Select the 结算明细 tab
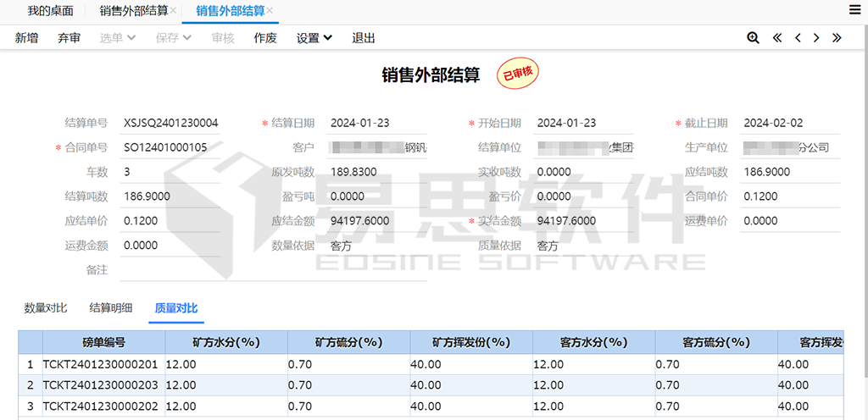This screenshot has height=420, width=868. 111,308
